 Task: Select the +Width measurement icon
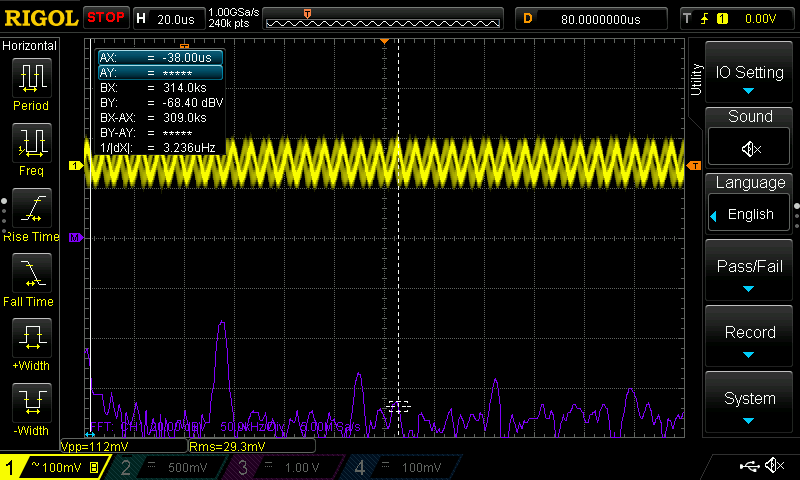pyautogui.click(x=31, y=340)
